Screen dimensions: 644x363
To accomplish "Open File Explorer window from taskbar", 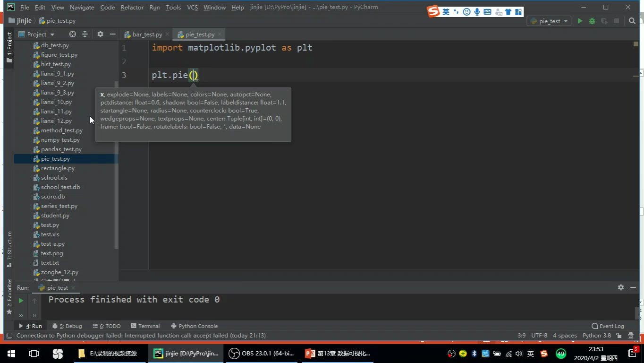I will point(110,353).
